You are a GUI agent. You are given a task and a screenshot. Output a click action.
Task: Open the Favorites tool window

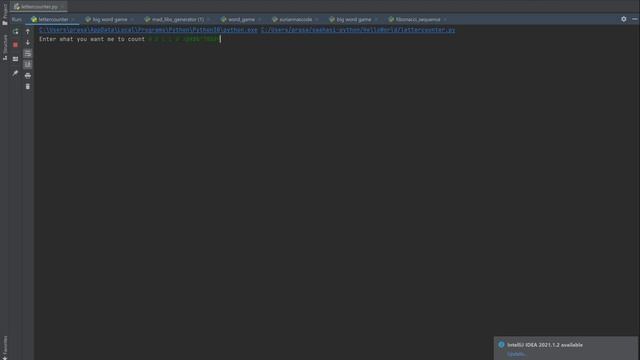pos(5,347)
